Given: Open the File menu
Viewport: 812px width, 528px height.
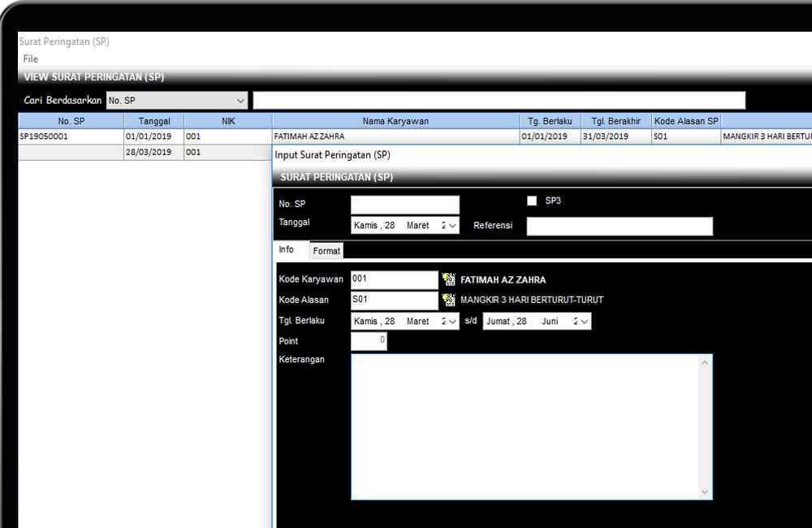Looking at the screenshot, I should tap(31, 59).
